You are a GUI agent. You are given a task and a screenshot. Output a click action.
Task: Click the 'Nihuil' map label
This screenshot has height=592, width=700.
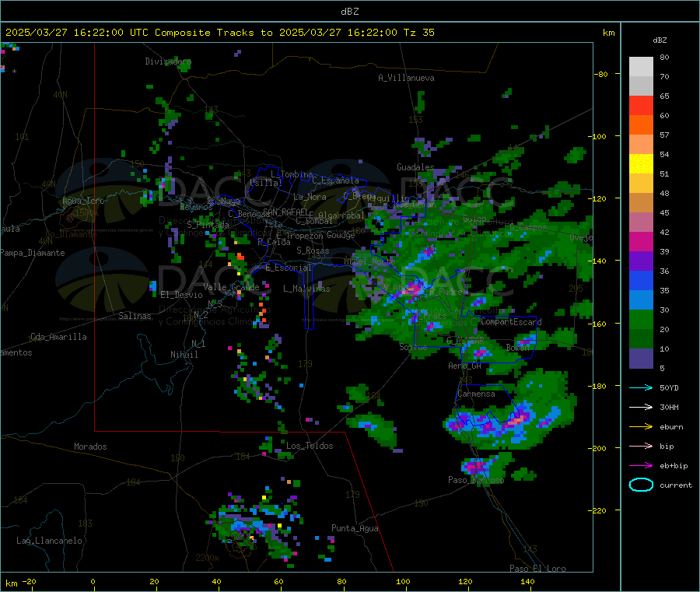184,355
